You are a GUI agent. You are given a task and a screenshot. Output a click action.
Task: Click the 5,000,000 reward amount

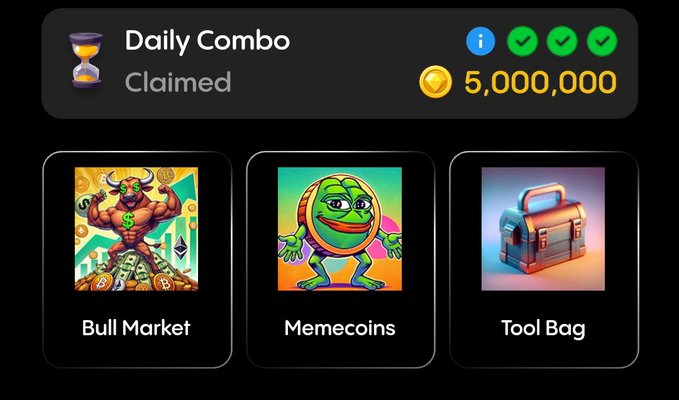pyautogui.click(x=540, y=82)
